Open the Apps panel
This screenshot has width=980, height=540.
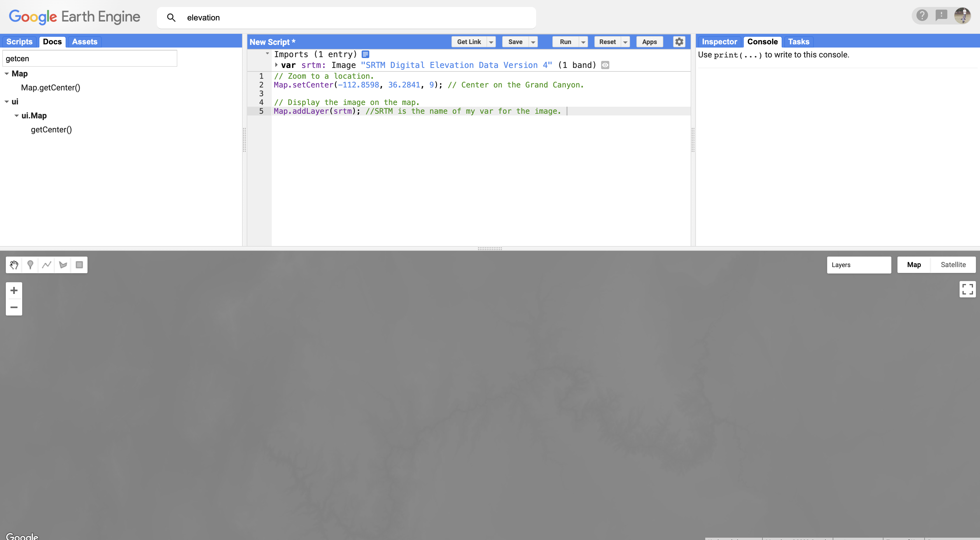pos(650,42)
